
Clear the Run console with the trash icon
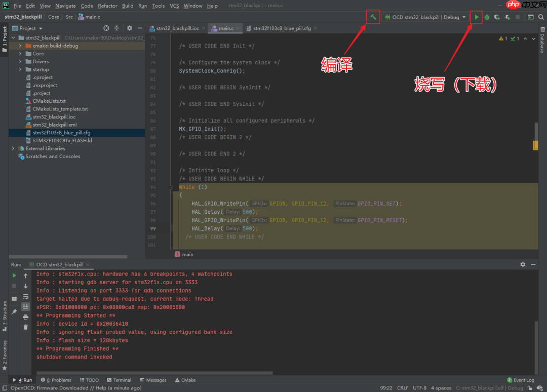point(25,327)
